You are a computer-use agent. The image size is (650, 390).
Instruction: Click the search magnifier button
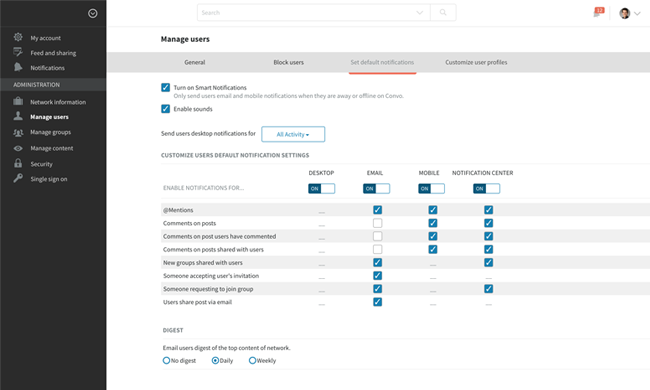pos(443,12)
